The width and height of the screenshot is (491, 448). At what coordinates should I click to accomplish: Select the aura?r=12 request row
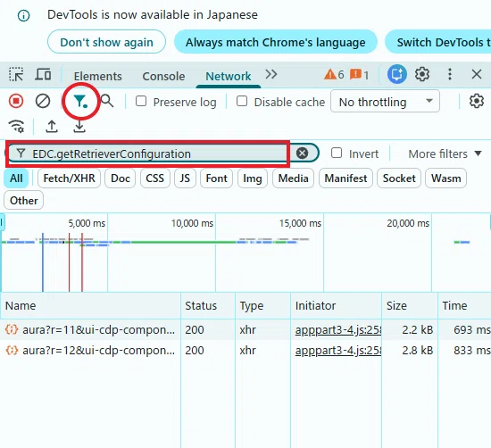(245, 351)
